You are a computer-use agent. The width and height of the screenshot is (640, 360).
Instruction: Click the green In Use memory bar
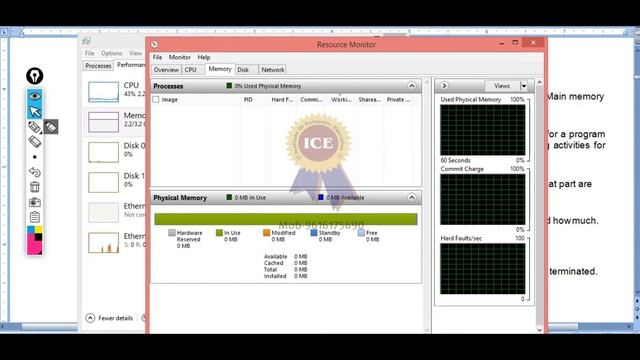pos(286,219)
